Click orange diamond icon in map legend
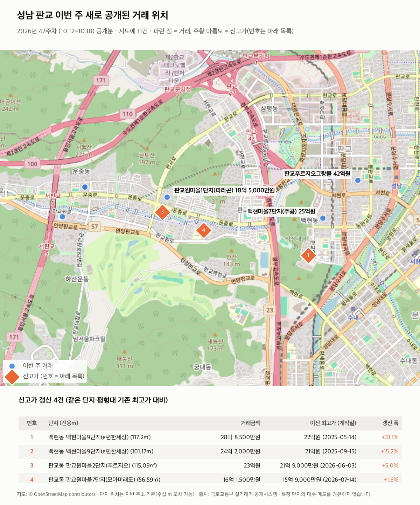The height and width of the screenshot is (505, 420). (12, 377)
